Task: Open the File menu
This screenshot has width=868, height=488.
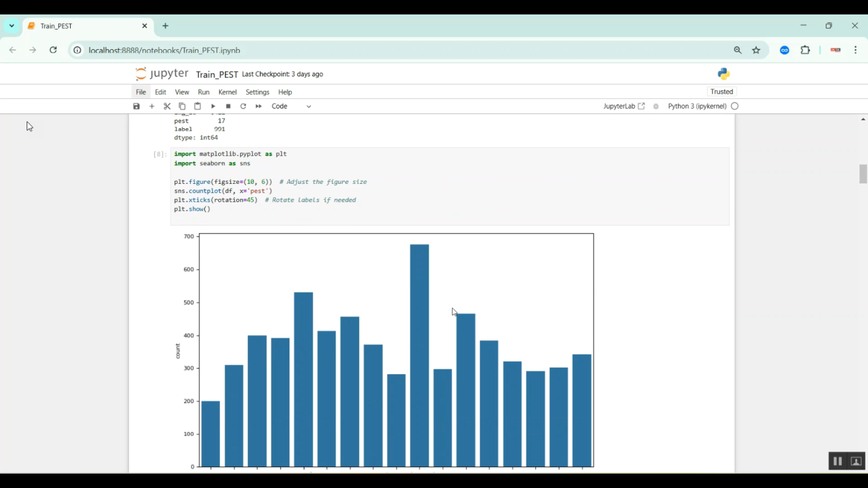Action: click(141, 92)
